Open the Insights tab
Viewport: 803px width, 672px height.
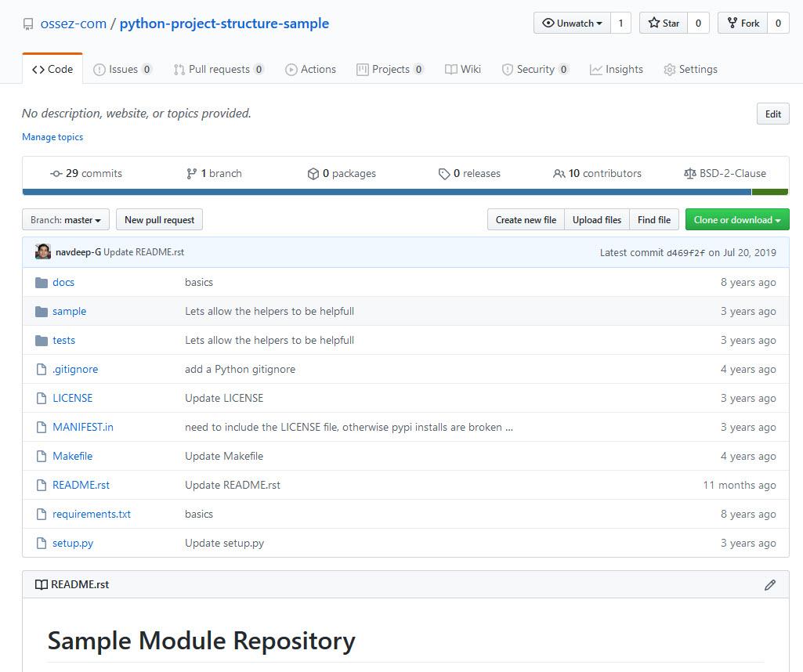[616, 69]
